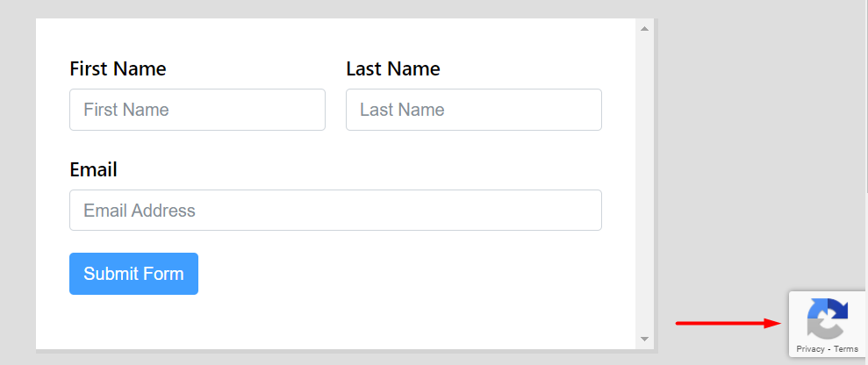868x365 pixels.
Task: Click the "Email" bold label
Action: click(93, 169)
